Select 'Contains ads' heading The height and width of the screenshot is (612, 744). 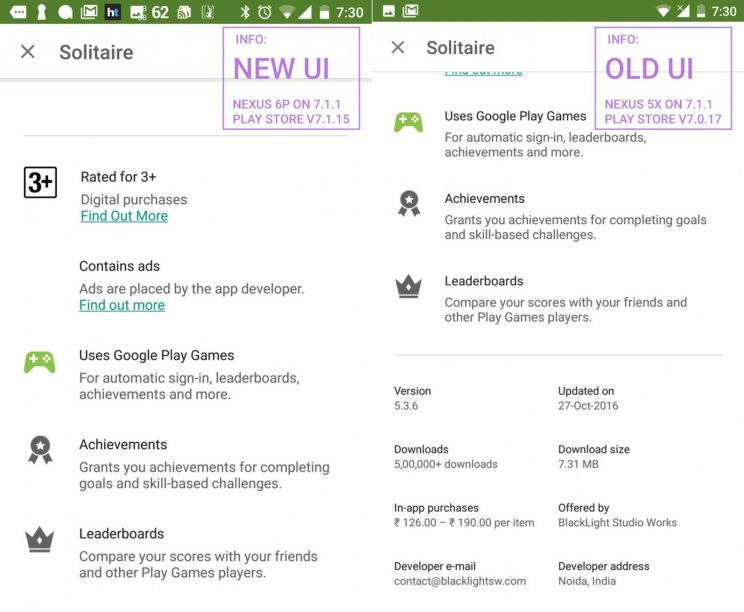point(120,266)
